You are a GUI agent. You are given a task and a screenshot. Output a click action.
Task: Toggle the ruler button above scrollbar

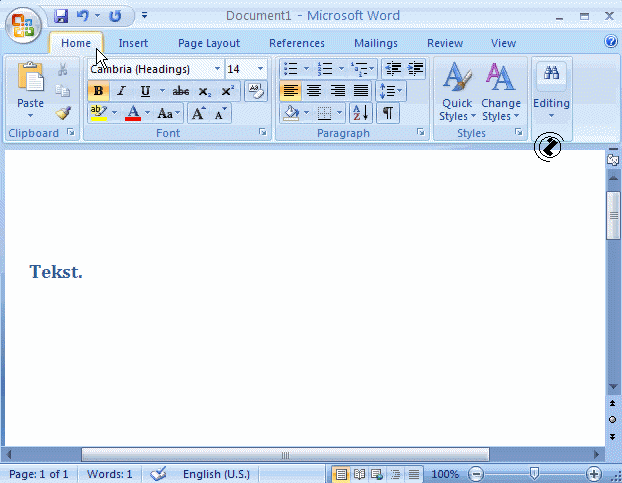point(613,160)
